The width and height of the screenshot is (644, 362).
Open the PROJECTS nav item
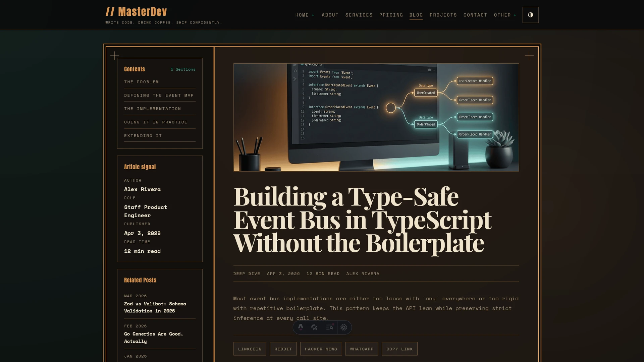[443, 15]
